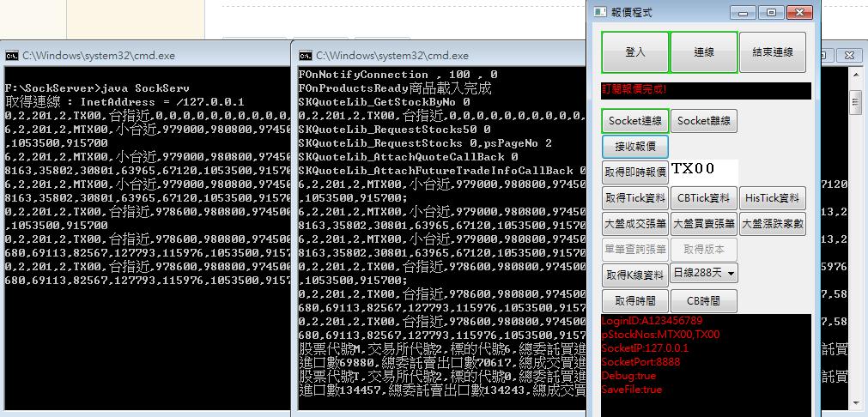Image resolution: width=868 pixels, height=417 pixels.
Task: Open the 日線288天 dropdown
Action: click(x=704, y=273)
